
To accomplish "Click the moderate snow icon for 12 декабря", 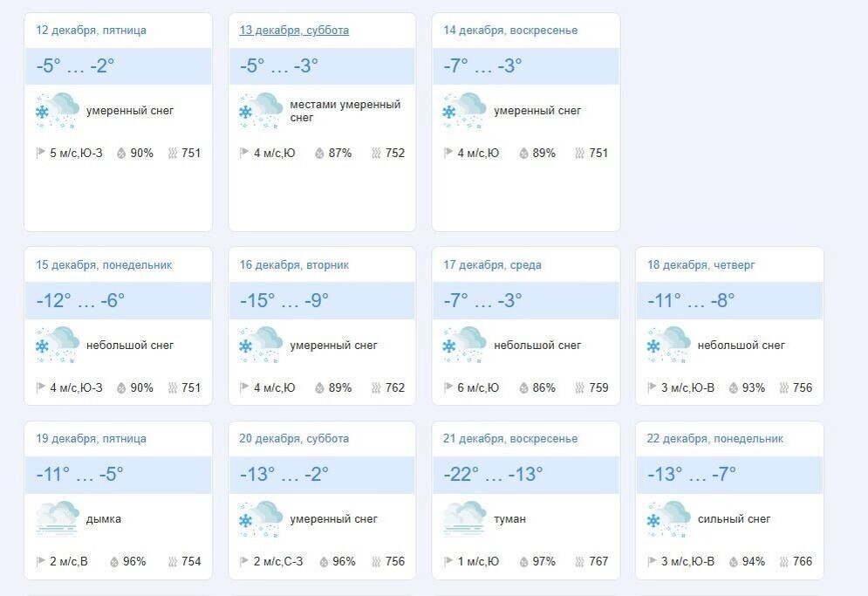I will (57, 110).
